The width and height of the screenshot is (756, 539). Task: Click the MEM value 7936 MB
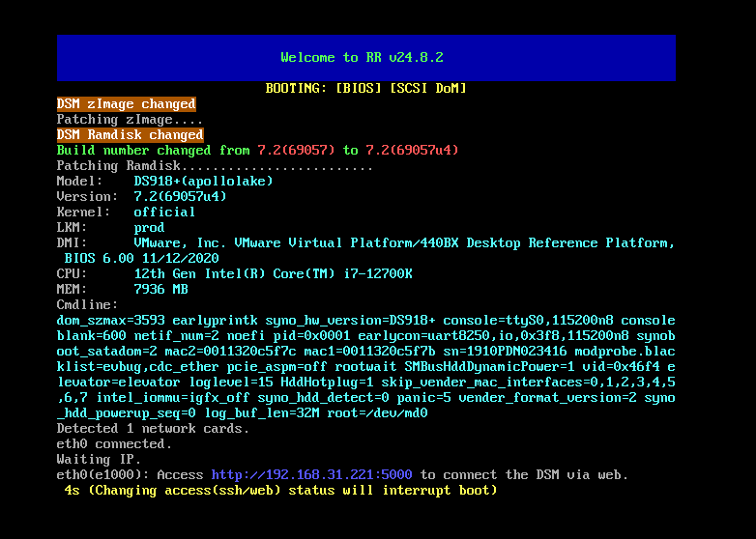point(160,289)
